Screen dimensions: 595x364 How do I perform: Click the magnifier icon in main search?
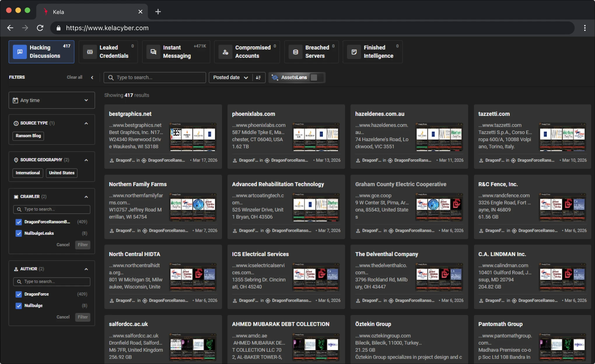tap(111, 78)
